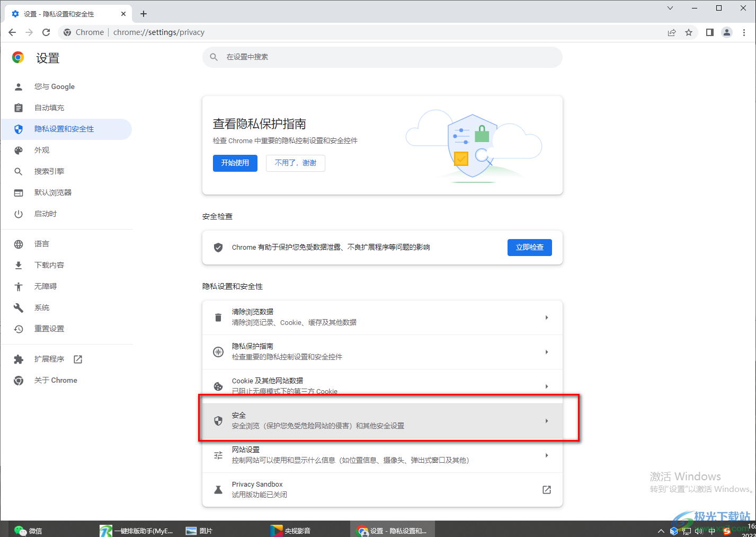Image resolution: width=756 pixels, height=537 pixels.
Task: Expand 隐私保护指南 row arrow
Action: [547, 352]
